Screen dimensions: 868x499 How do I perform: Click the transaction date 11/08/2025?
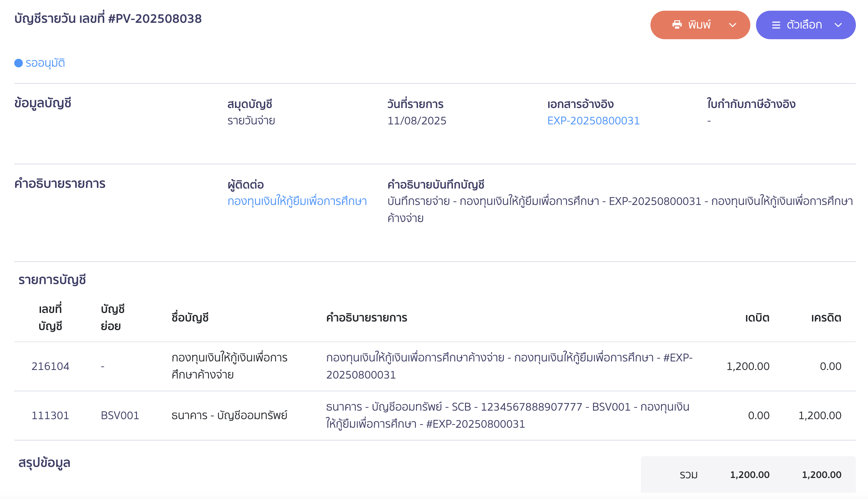pos(417,121)
